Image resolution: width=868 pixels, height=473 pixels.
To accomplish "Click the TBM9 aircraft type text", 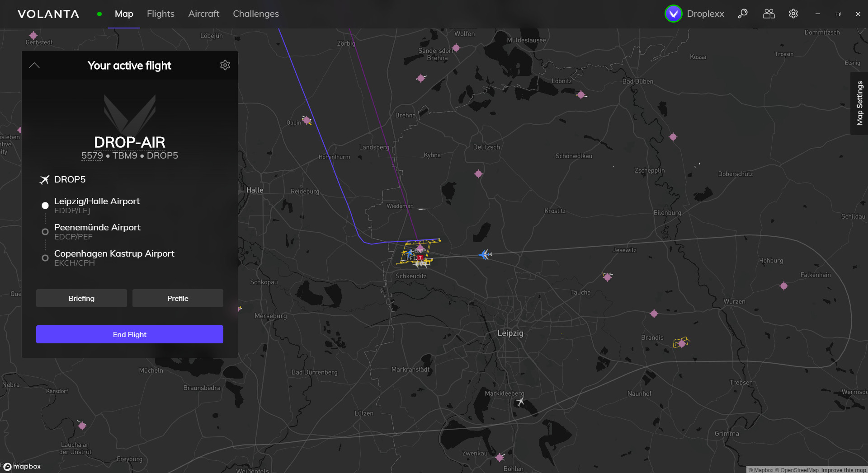I will [x=125, y=155].
